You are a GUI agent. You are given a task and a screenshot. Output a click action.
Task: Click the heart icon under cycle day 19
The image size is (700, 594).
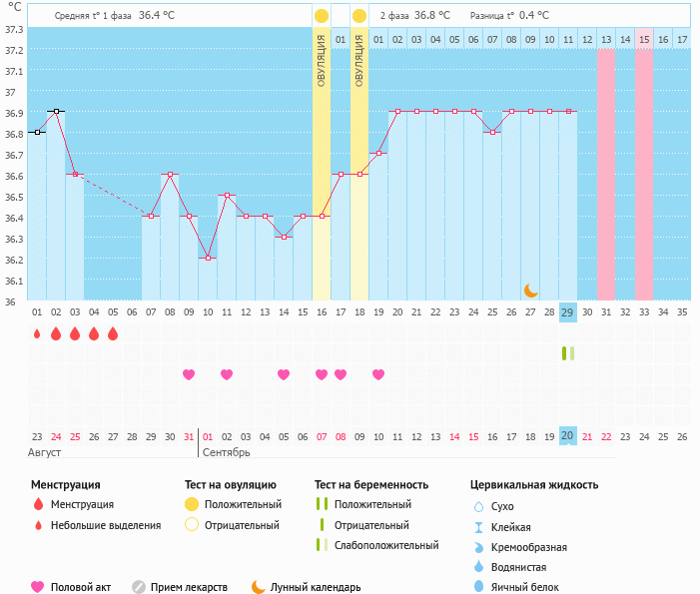[378, 374]
